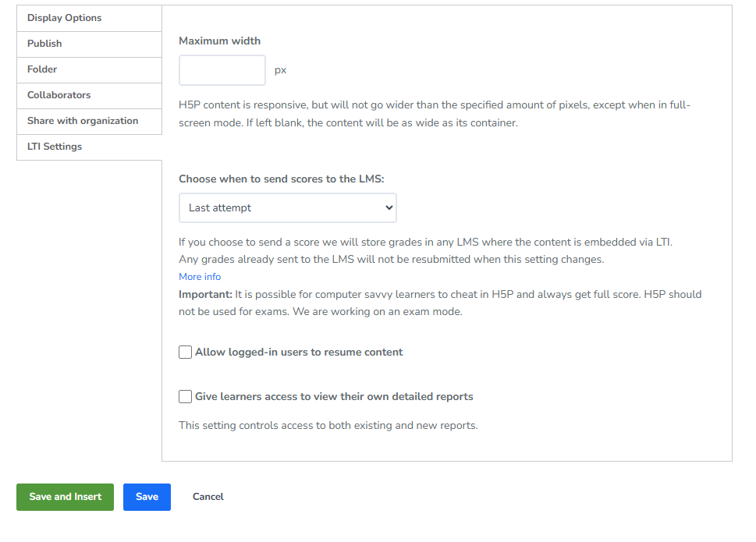Screen dimensions: 756x542
Task: Click the px unit beside width field
Action: tap(280, 70)
